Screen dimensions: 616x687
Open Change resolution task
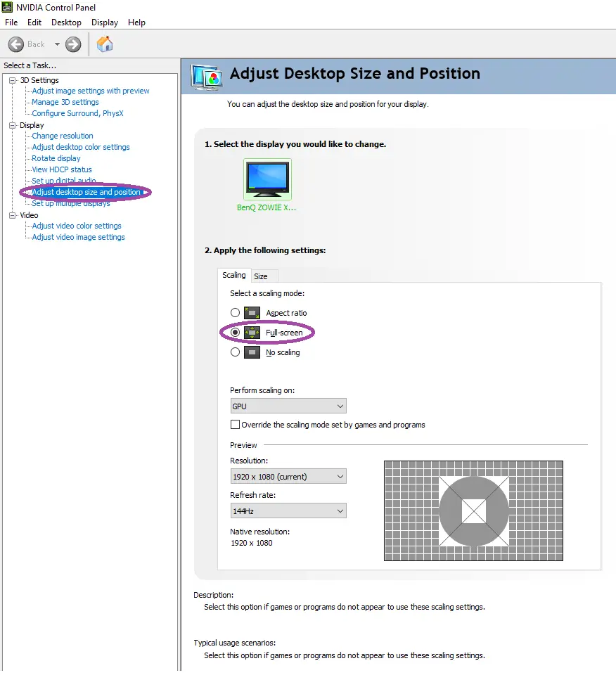63,136
